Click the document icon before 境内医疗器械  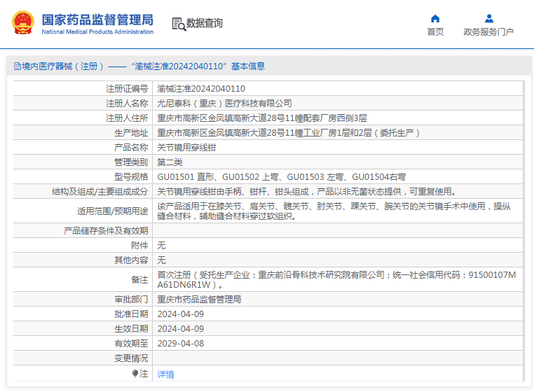(x=18, y=66)
